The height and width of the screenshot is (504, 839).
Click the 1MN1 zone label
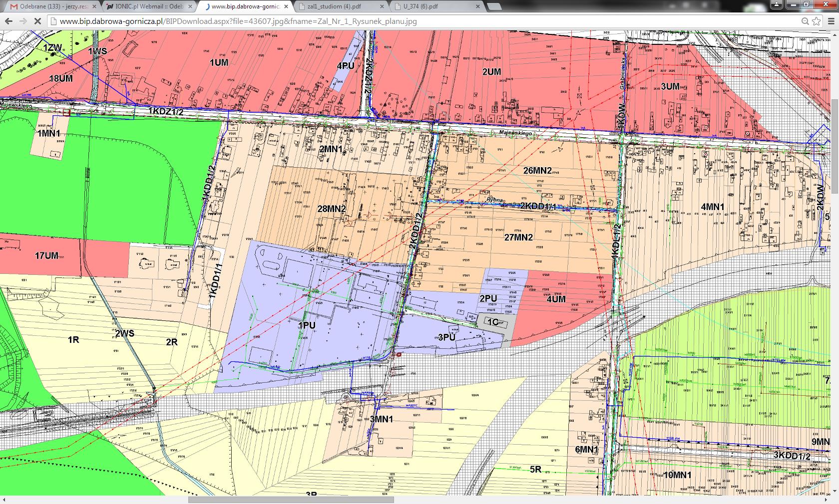pyautogui.click(x=49, y=134)
